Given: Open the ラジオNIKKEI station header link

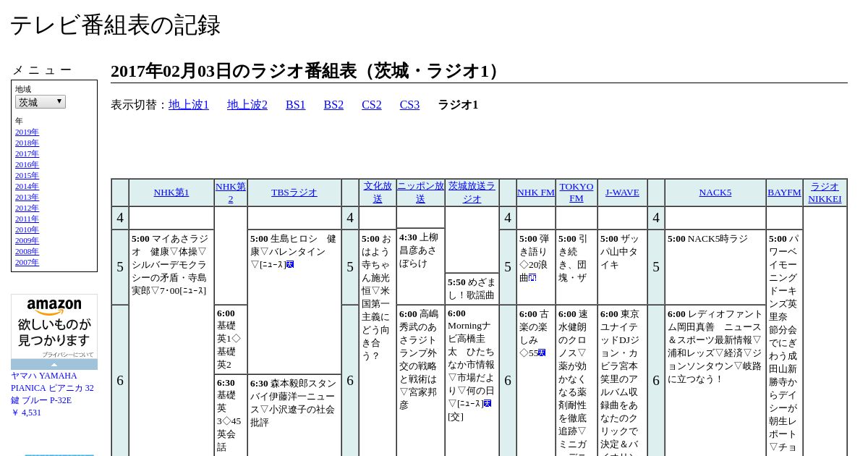Looking at the screenshot, I should pos(825,193).
